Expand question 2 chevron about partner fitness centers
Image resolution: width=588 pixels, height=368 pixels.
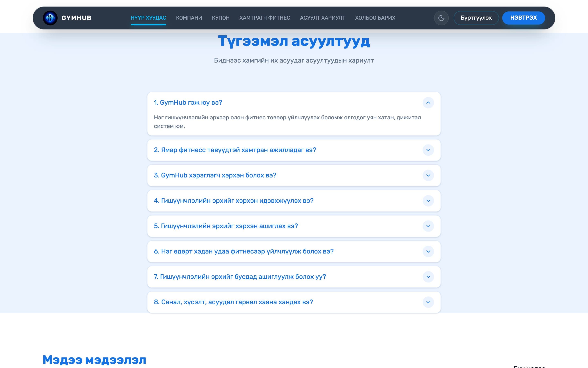428,150
